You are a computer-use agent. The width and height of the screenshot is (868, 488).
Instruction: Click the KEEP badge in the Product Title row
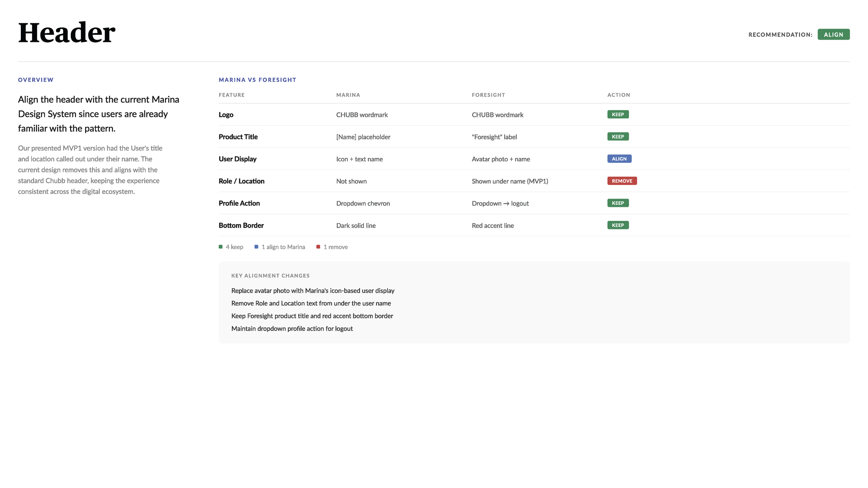tap(618, 136)
